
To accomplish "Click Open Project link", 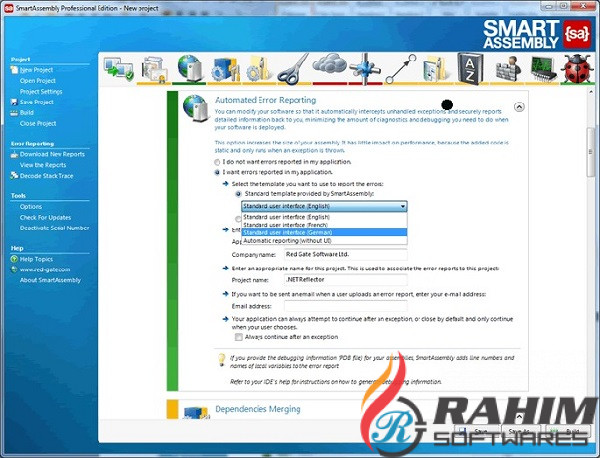I will (38, 81).
